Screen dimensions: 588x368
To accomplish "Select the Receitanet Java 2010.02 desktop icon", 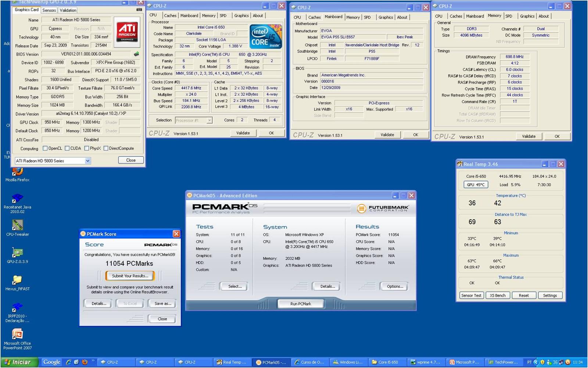I will (x=17, y=204).
